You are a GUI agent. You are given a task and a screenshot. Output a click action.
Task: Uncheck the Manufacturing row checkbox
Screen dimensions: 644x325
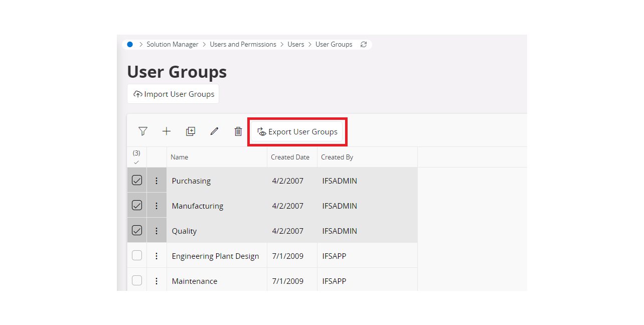(x=137, y=205)
